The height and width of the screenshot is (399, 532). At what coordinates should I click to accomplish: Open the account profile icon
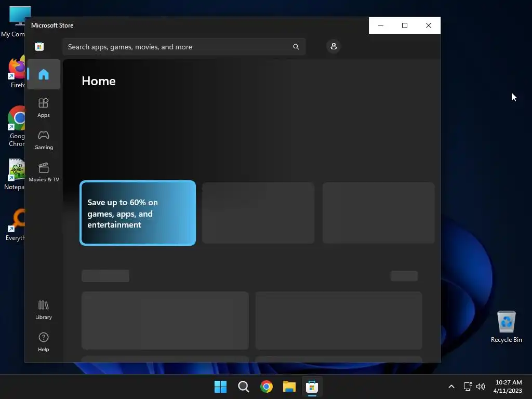[334, 46]
